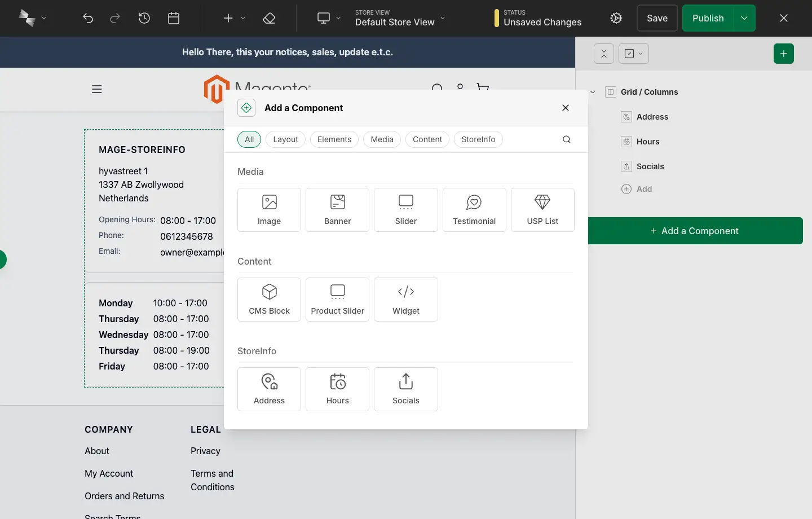Open the revision history
This screenshot has width=812, height=519.
pyautogui.click(x=144, y=18)
